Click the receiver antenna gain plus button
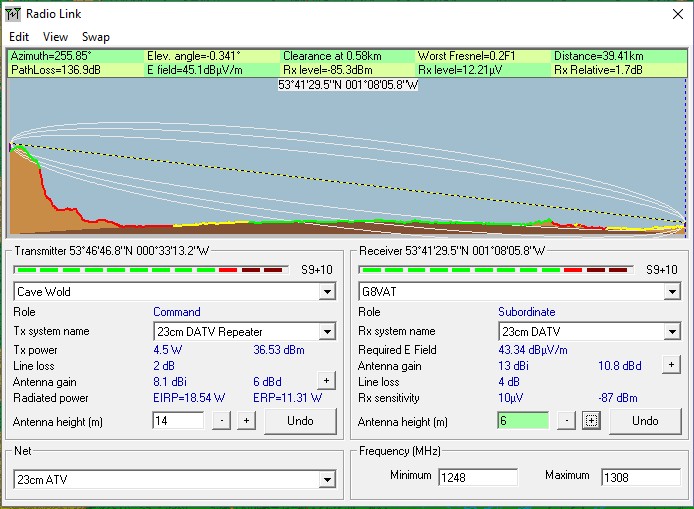Viewport: 694px width, 509px height. point(671,364)
